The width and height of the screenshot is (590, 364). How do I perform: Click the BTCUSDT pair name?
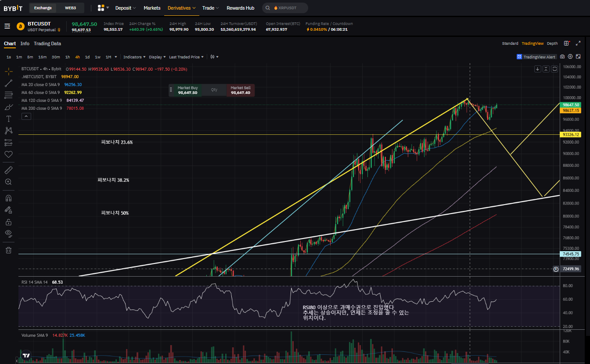click(x=39, y=23)
